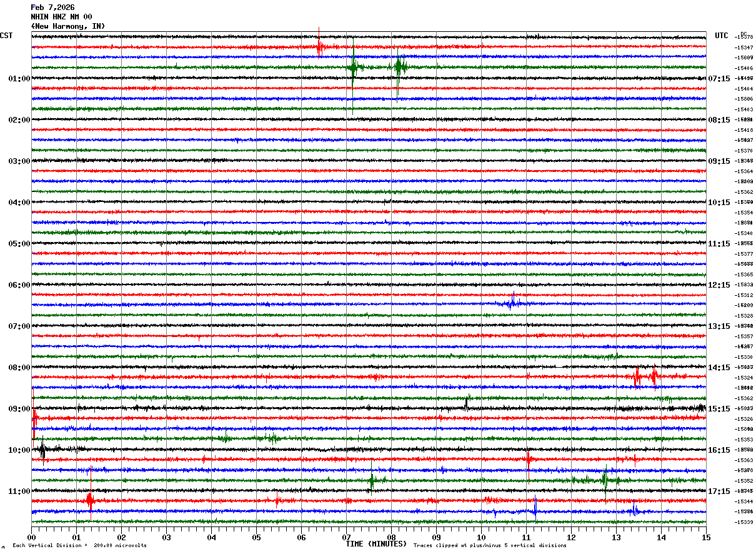Select DC offset value -15364
The image size is (756, 554).
click(744, 171)
